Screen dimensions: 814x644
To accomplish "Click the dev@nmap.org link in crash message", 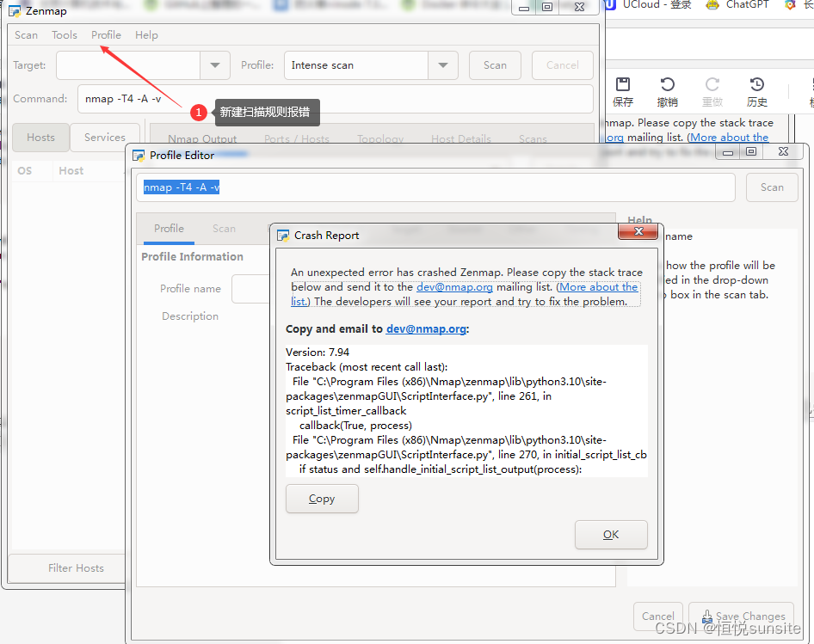I will click(x=454, y=287).
